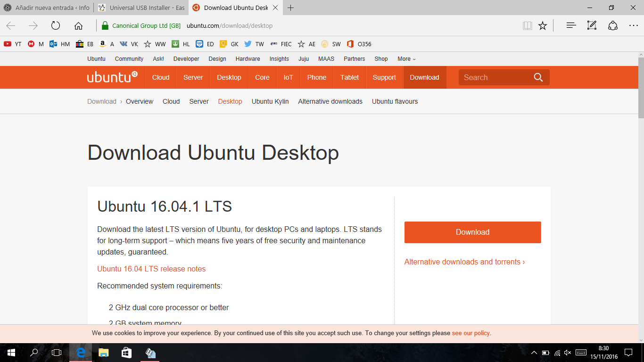Click the Forward navigation arrow

click(x=33, y=26)
